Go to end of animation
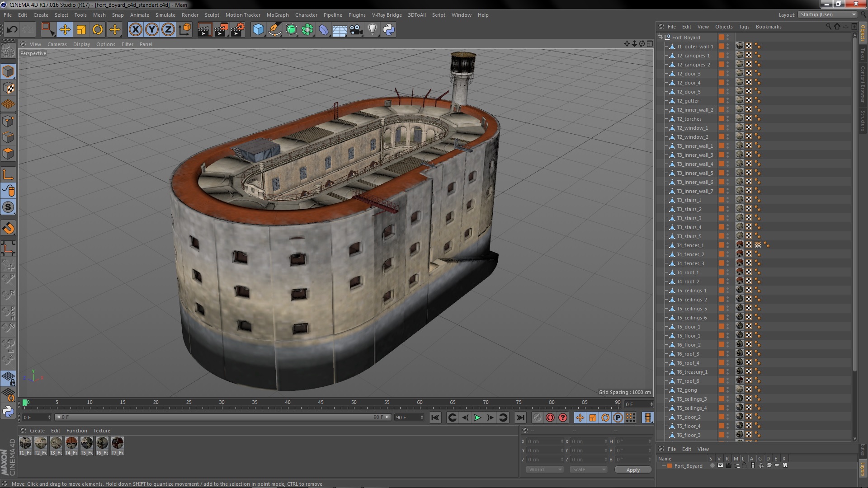Screen dimensions: 868x488 pos(520,418)
